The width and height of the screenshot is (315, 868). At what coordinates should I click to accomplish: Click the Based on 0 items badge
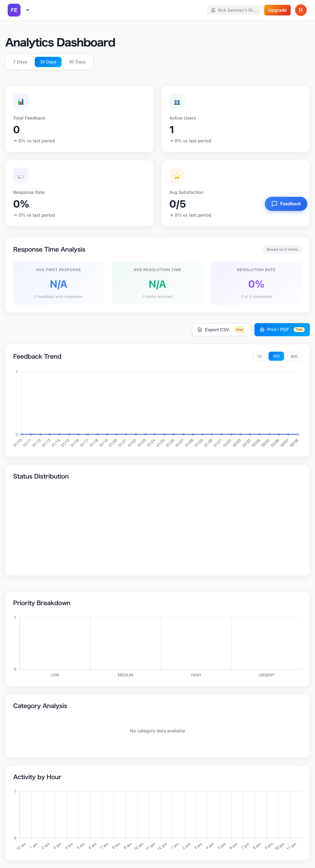click(x=282, y=249)
